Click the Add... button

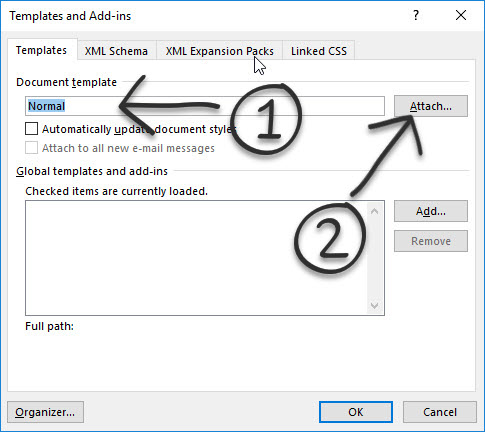click(x=431, y=211)
